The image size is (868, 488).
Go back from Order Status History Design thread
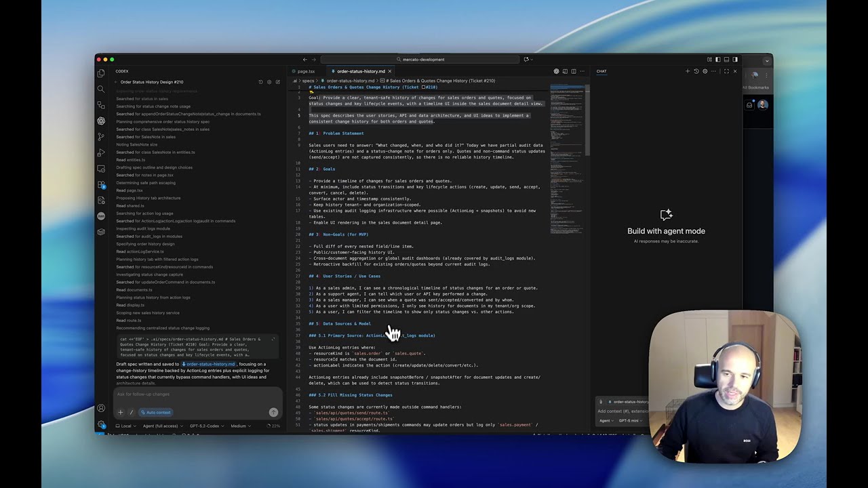(116, 82)
